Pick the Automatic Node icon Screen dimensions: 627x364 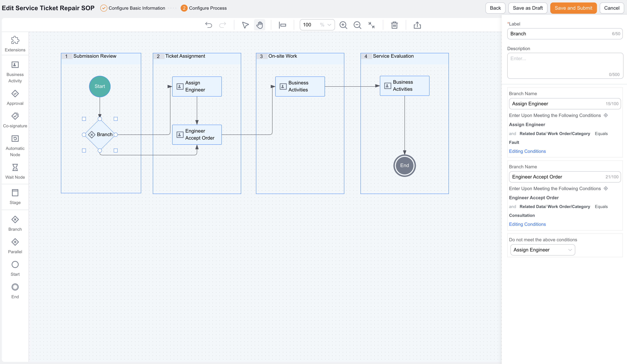tap(15, 139)
